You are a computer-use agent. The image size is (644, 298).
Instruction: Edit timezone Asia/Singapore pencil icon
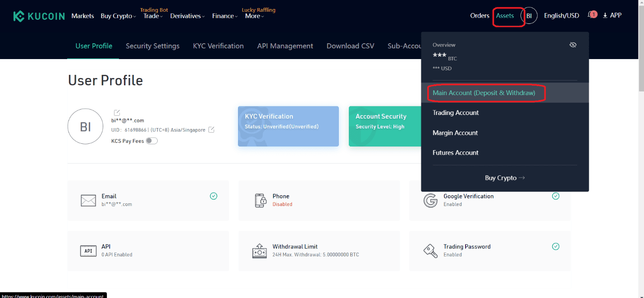tap(211, 130)
